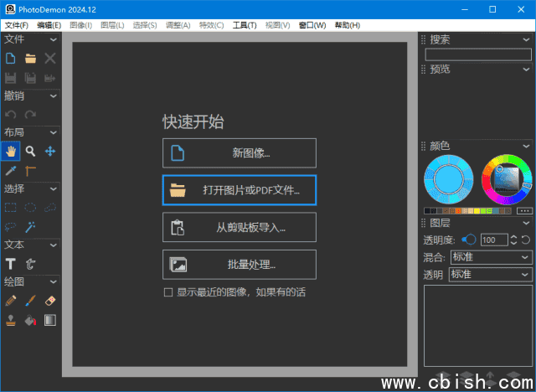Click the Undo arrow icon
This screenshot has width=536, height=392.
11,115
